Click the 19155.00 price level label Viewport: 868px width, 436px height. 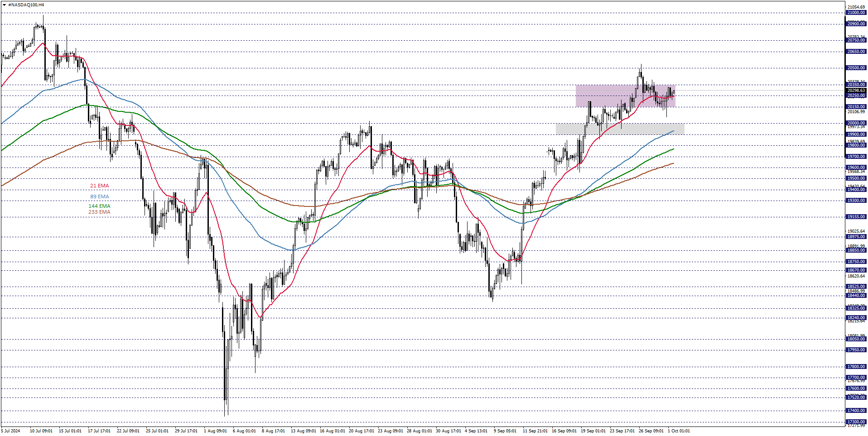pos(856,217)
